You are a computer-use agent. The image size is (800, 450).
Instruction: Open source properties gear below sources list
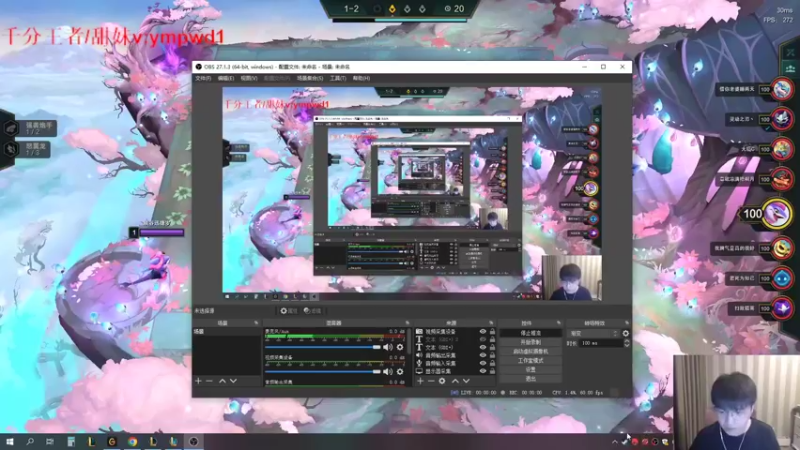tap(442, 381)
